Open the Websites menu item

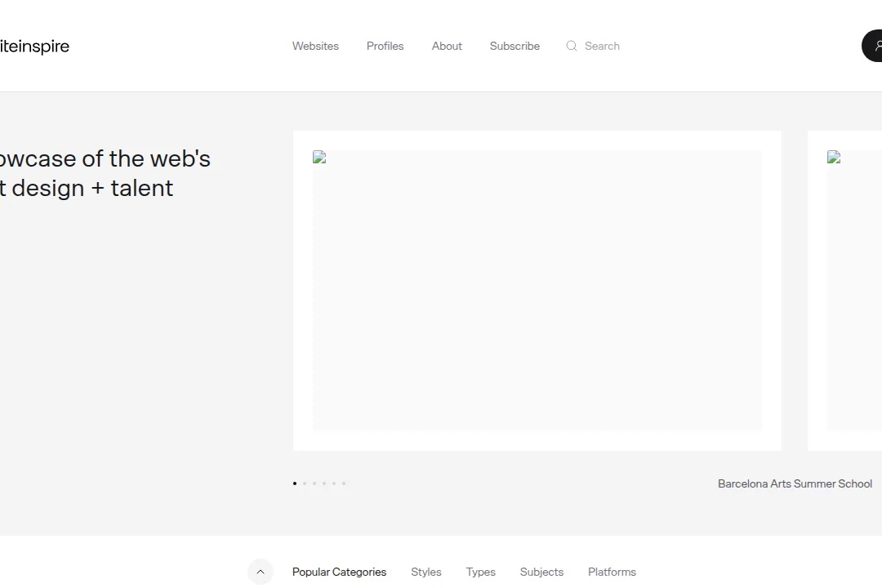315,46
